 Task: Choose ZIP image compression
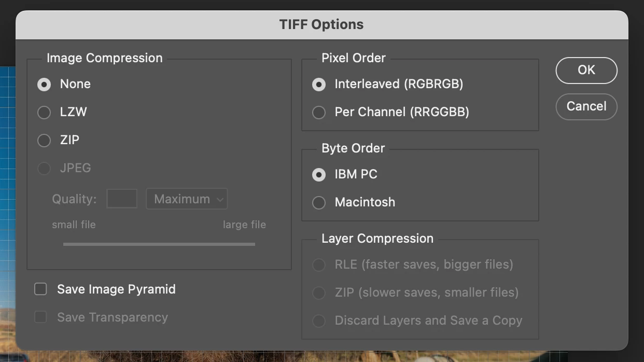coord(44,140)
